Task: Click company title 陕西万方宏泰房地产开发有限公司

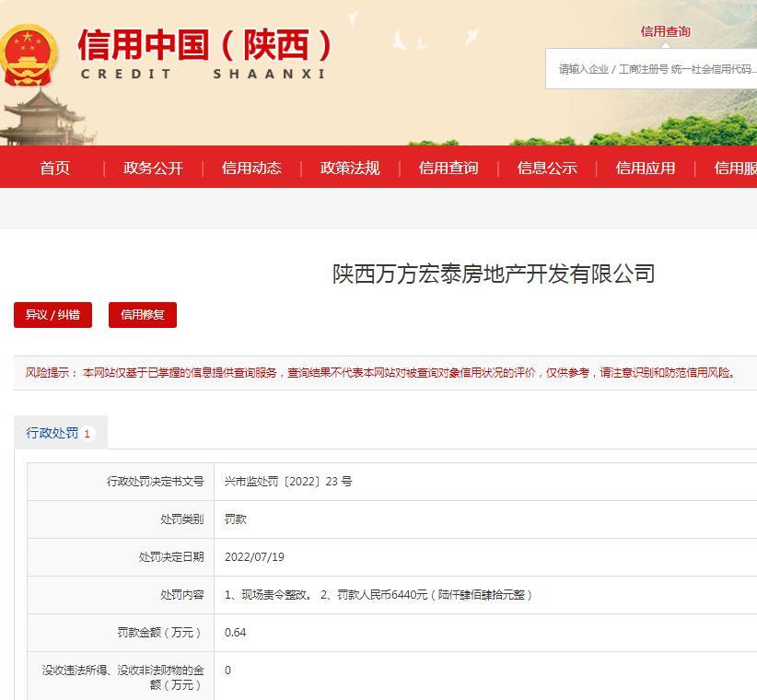Action: coord(494,274)
